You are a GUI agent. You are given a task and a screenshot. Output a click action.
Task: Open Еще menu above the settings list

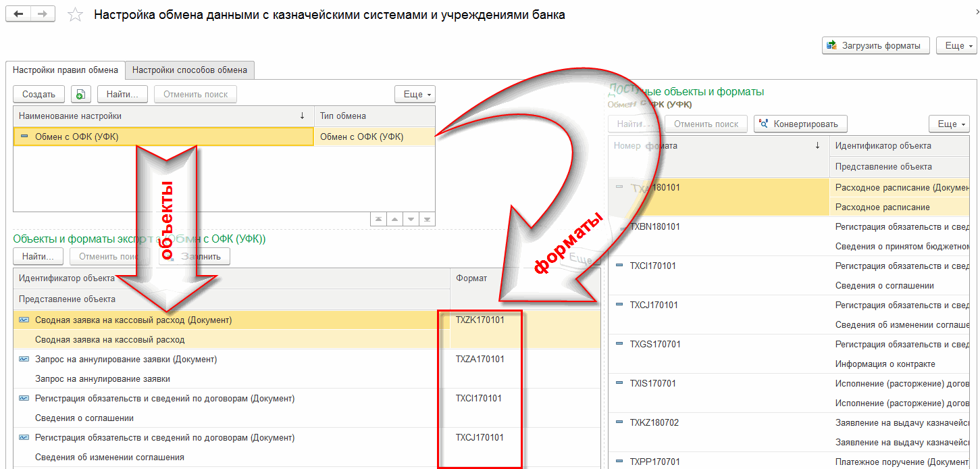click(415, 94)
